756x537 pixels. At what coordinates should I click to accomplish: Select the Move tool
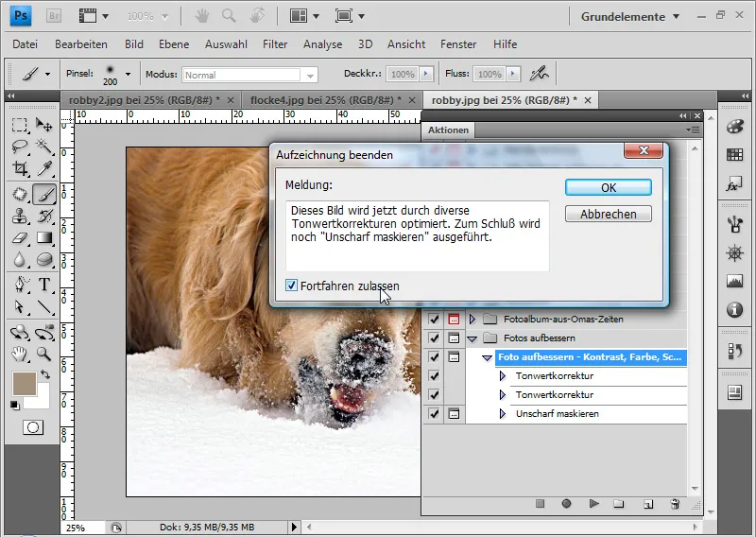coord(43,125)
